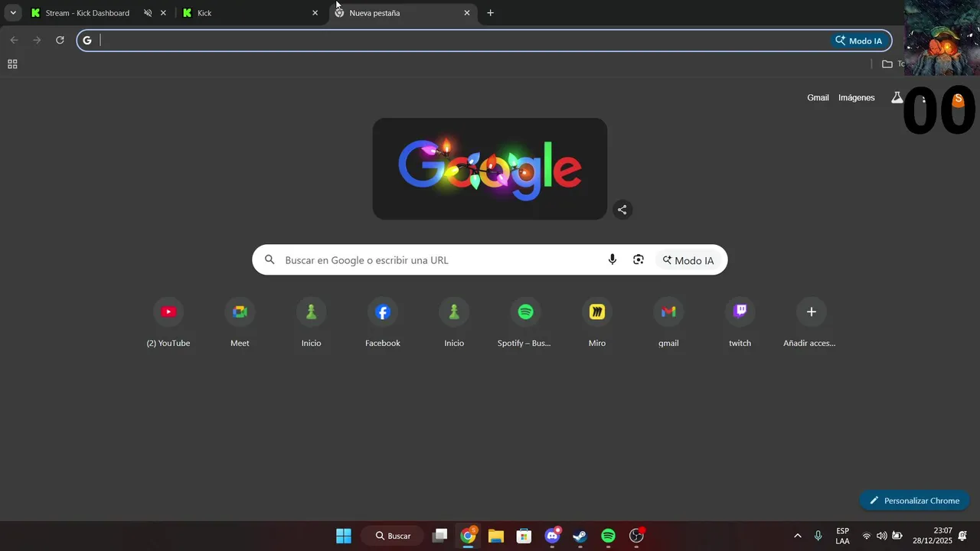980x551 pixels.
Task: Click the taskbar Buscar search box
Action: click(x=392, y=536)
